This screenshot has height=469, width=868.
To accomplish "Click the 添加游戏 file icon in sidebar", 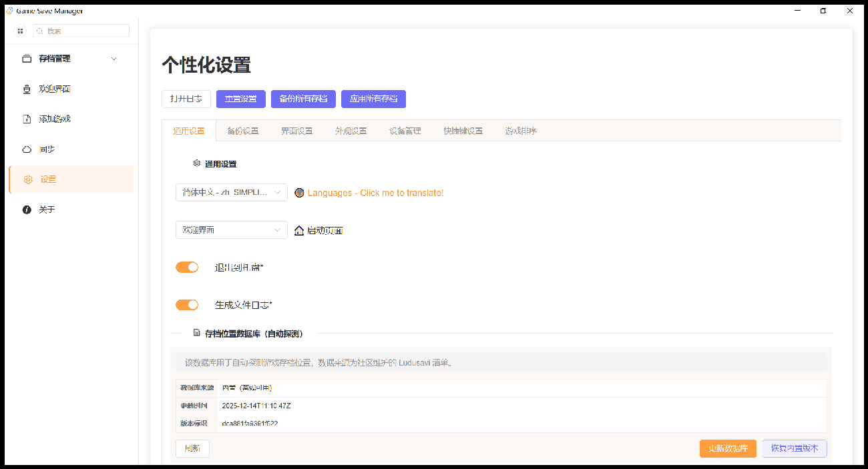I will pyautogui.click(x=27, y=119).
